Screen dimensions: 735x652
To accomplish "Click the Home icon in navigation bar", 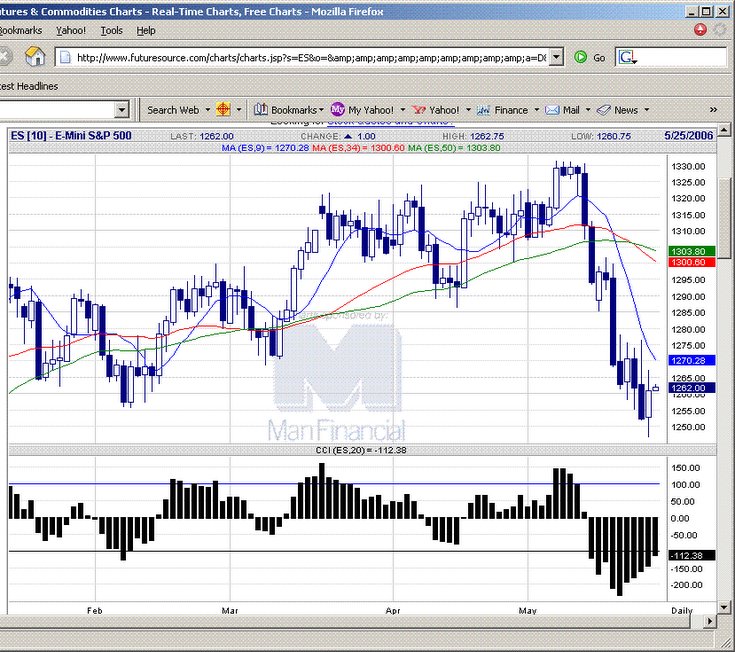I will (35, 57).
